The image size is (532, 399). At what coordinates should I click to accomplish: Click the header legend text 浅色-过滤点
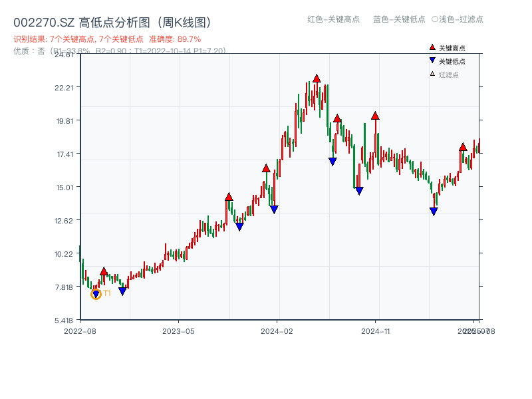(x=461, y=19)
